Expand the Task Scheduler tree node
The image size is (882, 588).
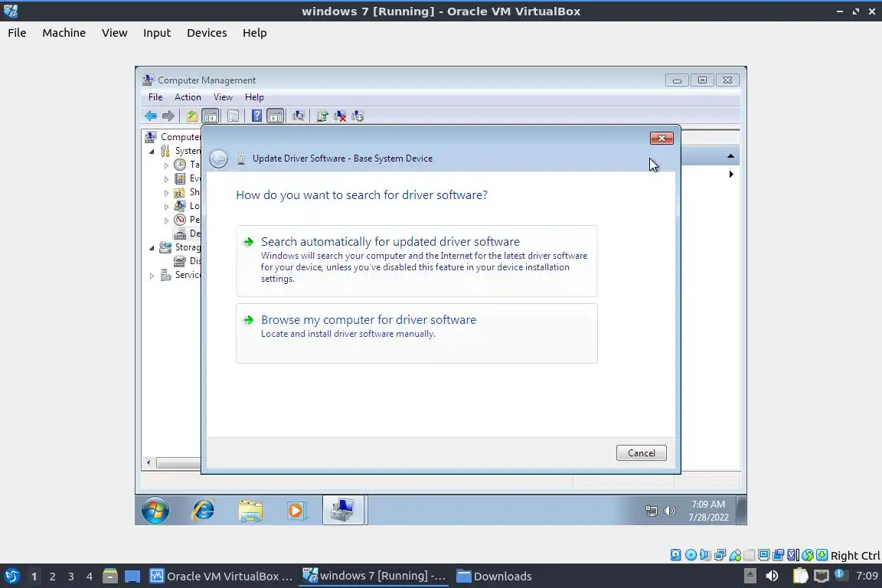pos(166,165)
